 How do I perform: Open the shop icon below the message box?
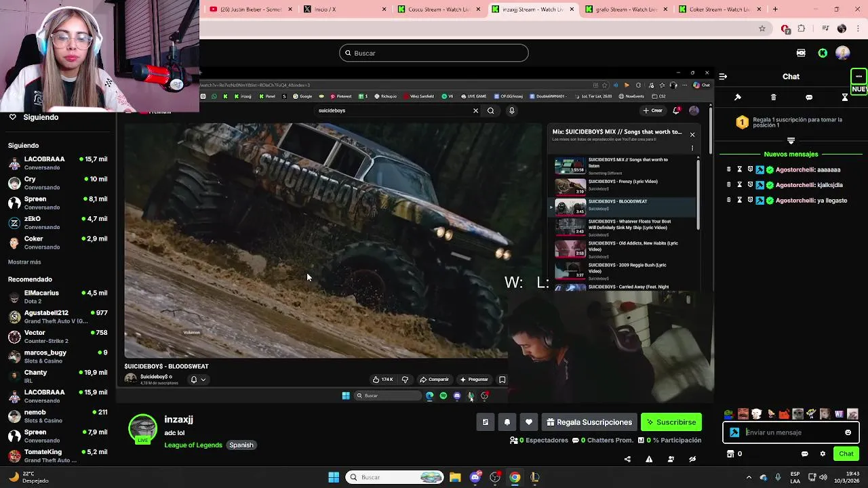pos(731,454)
